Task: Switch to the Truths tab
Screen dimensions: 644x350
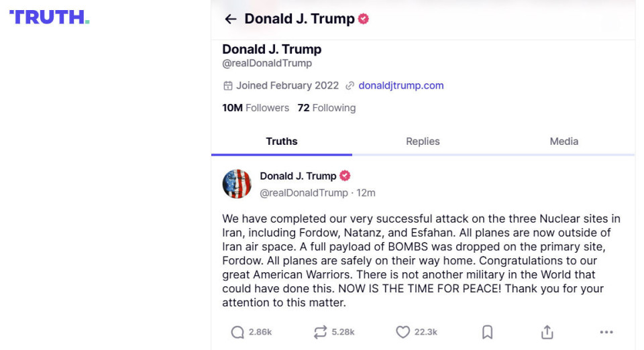Action: 282,141
